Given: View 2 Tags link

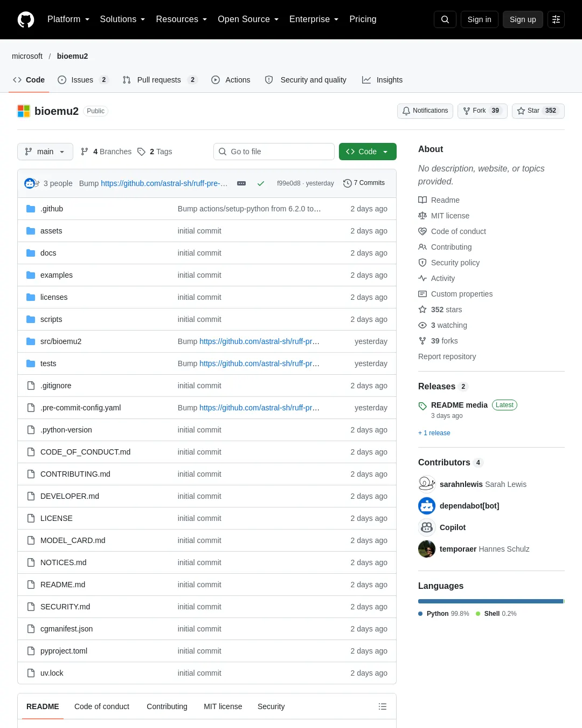Looking at the screenshot, I should 155,152.
